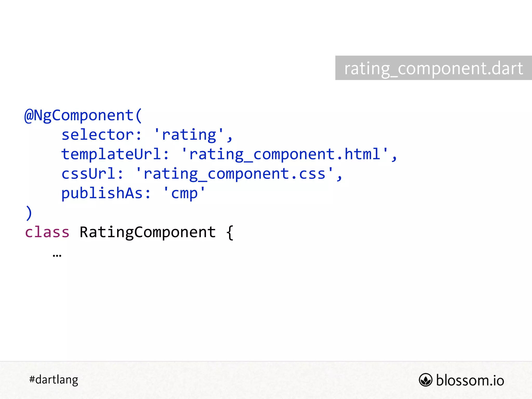532x399 pixels.
Task: Click the closing parenthesis of the annotation
Action: 29,213
